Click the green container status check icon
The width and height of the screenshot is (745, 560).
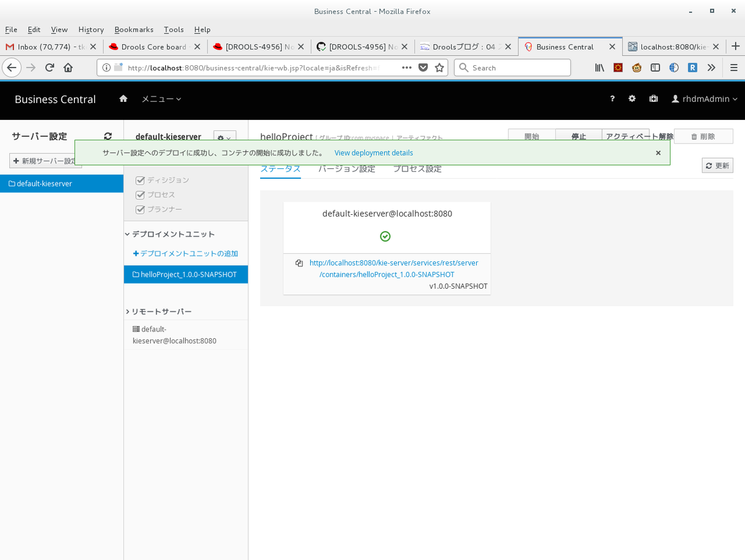pyautogui.click(x=386, y=237)
